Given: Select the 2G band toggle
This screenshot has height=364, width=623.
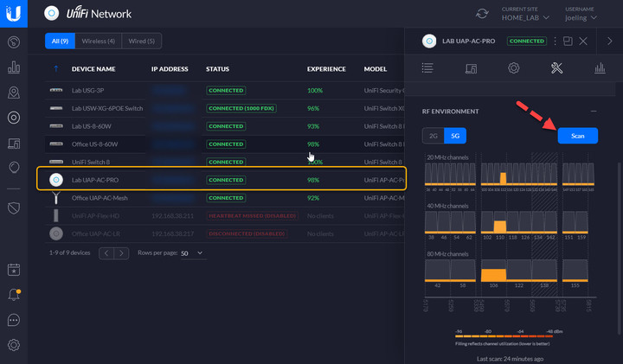Looking at the screenshot, I should tap(434, 136).
